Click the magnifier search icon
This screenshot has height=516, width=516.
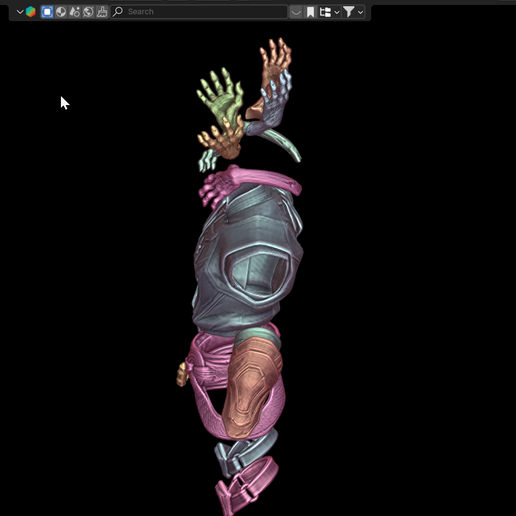118,12
